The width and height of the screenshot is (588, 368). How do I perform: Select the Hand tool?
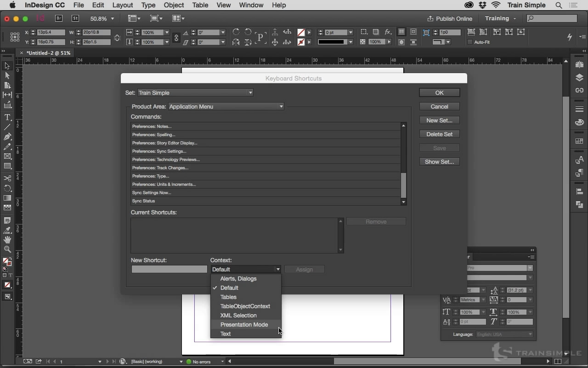tap(7, 240)
